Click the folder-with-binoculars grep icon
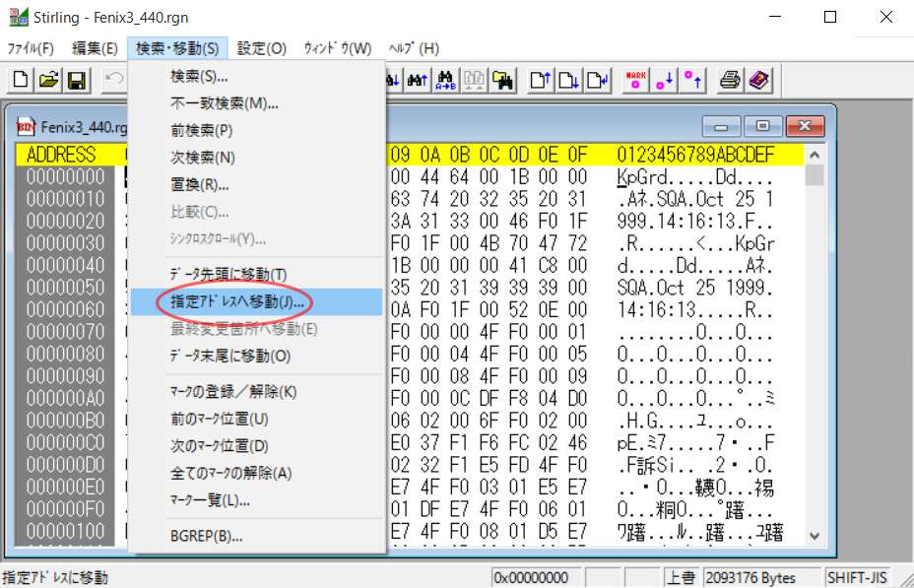Image resolution: width=914 pixels, height=588 pixels. (x=502, y=80)
